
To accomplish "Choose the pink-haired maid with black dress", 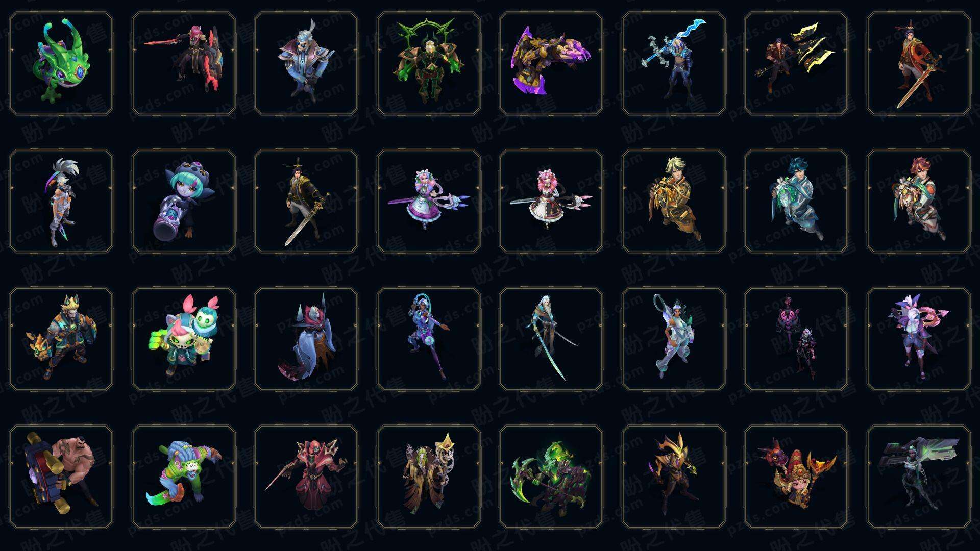I will (551, 201).
